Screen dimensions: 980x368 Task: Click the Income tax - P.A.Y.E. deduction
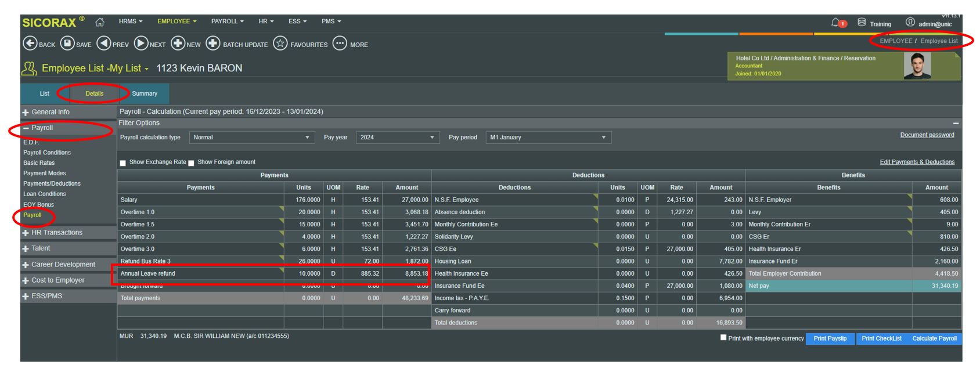pos(462,298)
